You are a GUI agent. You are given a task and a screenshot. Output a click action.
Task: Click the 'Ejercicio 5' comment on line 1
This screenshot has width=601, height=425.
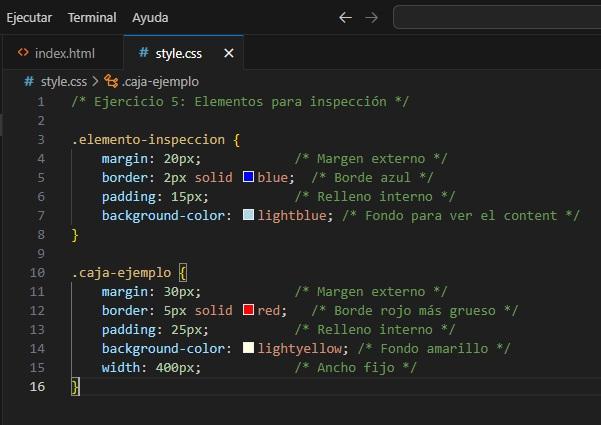240,102
